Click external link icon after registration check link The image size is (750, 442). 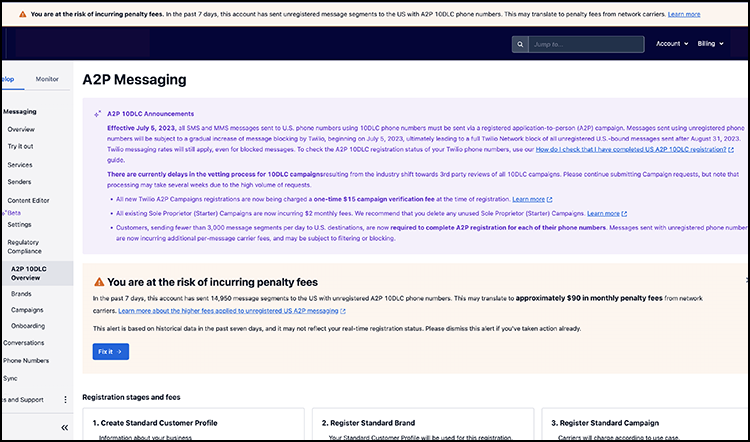coord(731,150)
